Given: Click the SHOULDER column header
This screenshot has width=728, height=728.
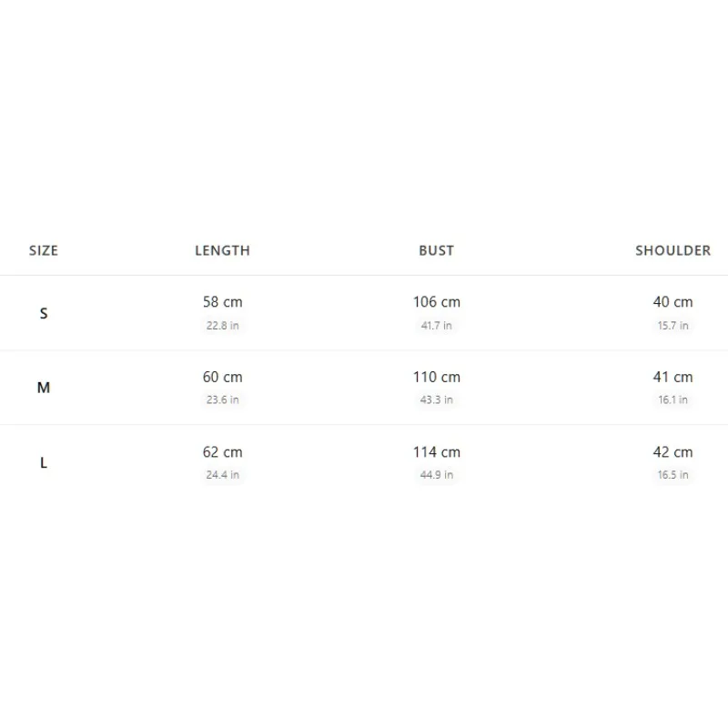Looking at the screenshot, I should point(672,251).
